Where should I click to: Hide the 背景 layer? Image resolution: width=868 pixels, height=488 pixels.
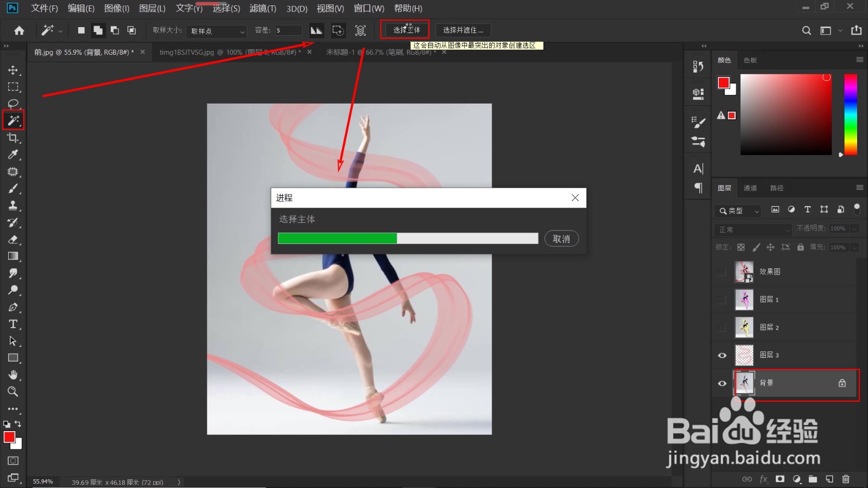click(722, 383)
